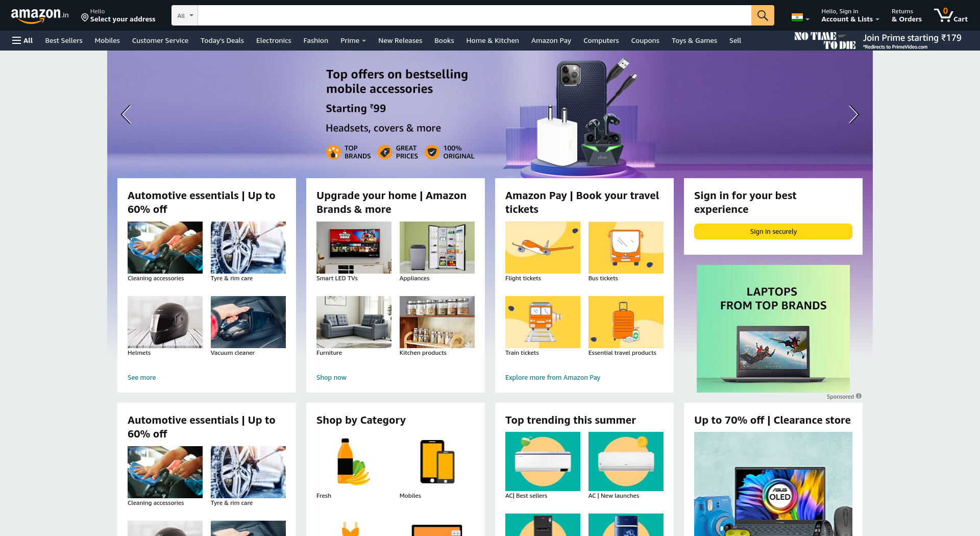Image resolution: width=980 pixels, height=536 pixels.
Task: Click the Sponsored info icon
Action: (x=859, y=396)
